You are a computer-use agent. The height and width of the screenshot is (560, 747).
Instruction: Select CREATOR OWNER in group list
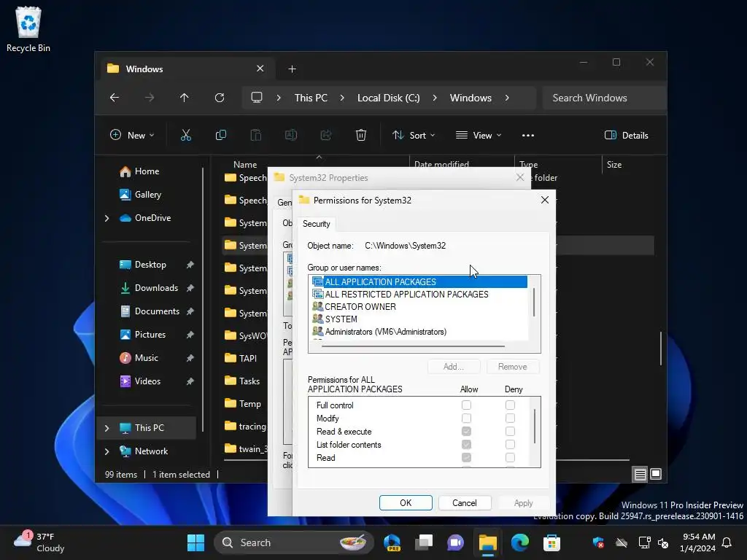pos(360,307)
